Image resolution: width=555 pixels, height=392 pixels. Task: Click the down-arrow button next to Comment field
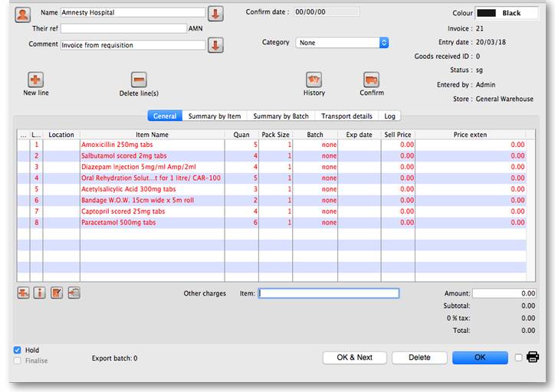pos(215,45)
